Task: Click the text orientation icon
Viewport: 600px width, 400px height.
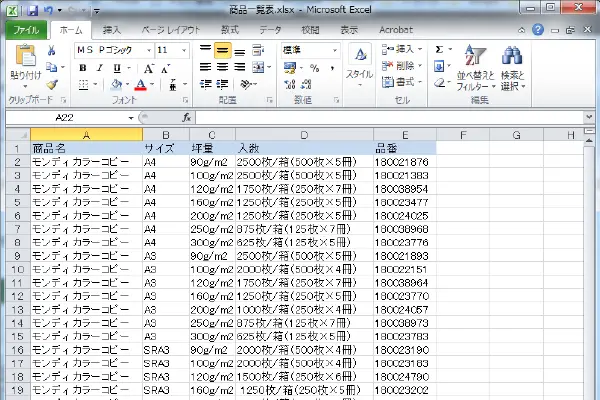Action: pyautogui.click(x=245, y=84)
